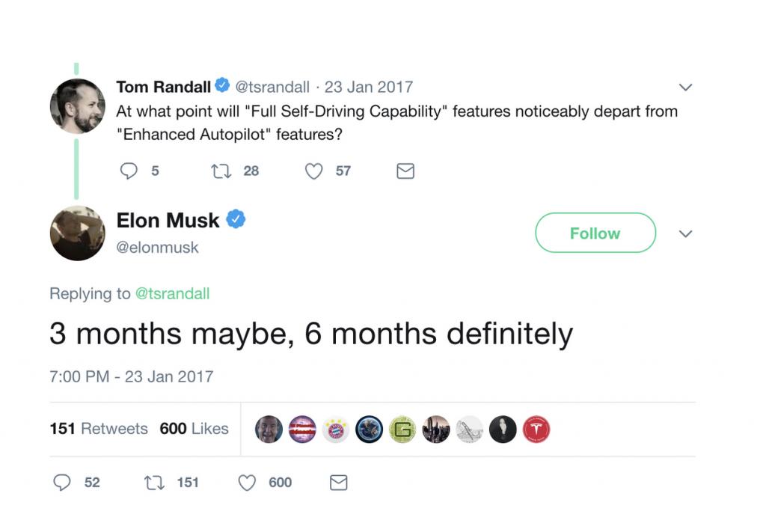Image resolution: width=766 pixels, height=532 pixels.
Task: Share Elon Musk's tweet by message envelope
Action: pos(339,483)
